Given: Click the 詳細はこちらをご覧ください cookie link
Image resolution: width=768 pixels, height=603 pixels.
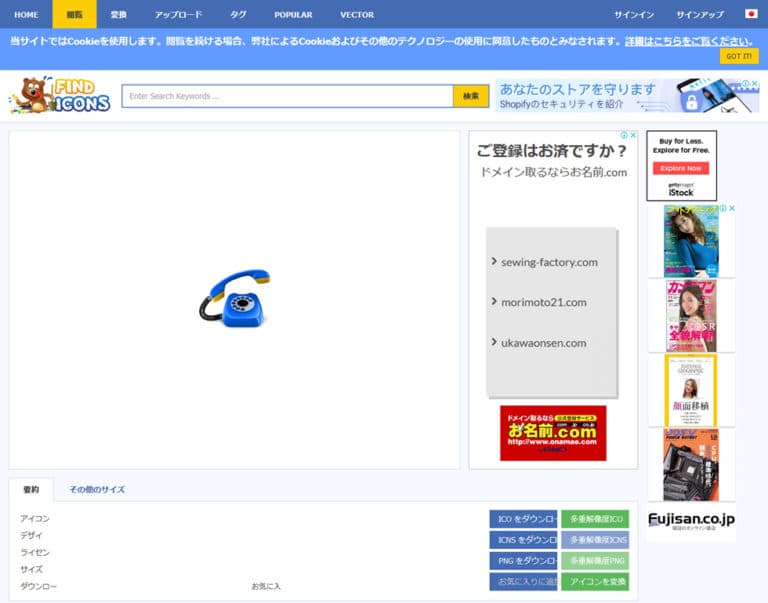Looking at the screenshot, I should click(x=689, y=41).
